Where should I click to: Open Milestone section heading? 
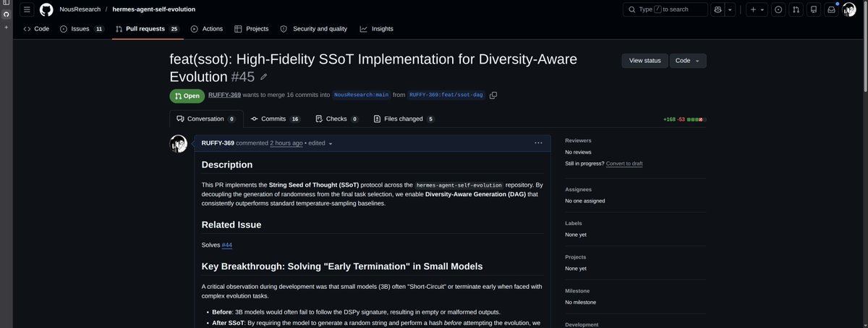pos(578,291)
